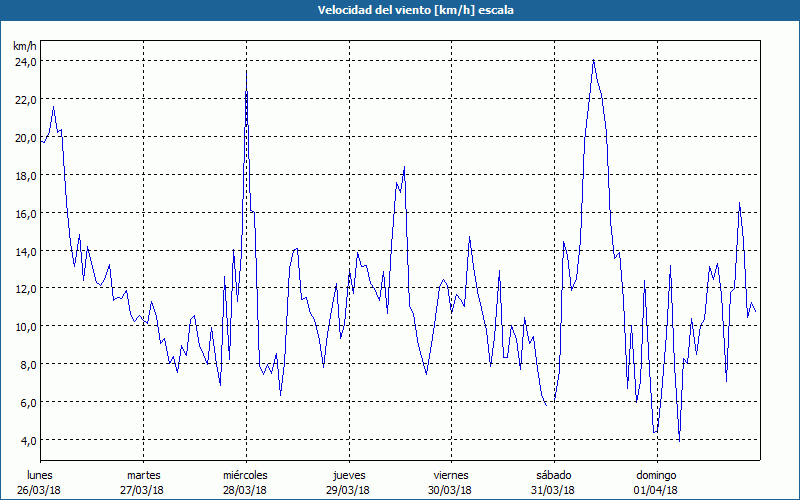Click the 10,0 y-axis label
The image size is (800, 500).
[x=25, y=326]
